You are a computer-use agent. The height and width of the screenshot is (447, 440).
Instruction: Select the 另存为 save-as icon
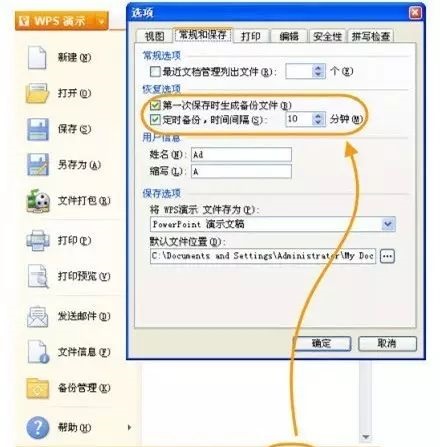click(x=38, y=165)
